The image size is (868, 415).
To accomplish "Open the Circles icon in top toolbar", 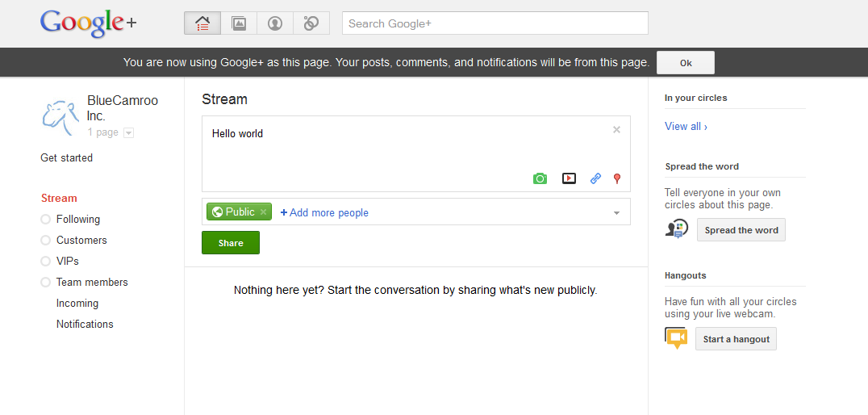I will (311, 23).
